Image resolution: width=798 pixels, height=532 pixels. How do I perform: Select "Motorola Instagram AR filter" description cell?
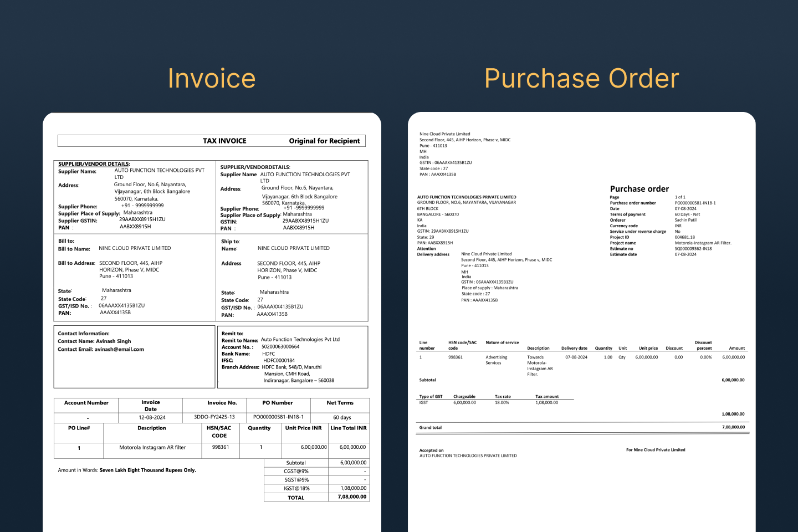click(x=152, y=447)
